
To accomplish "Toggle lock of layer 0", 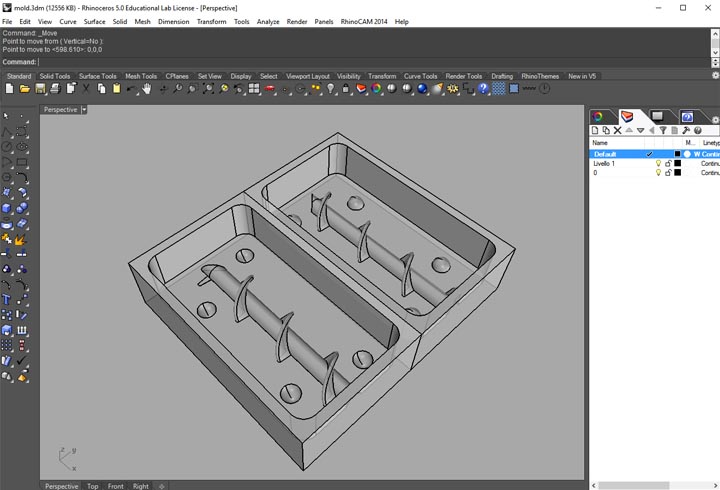I will tap(668, 173).
